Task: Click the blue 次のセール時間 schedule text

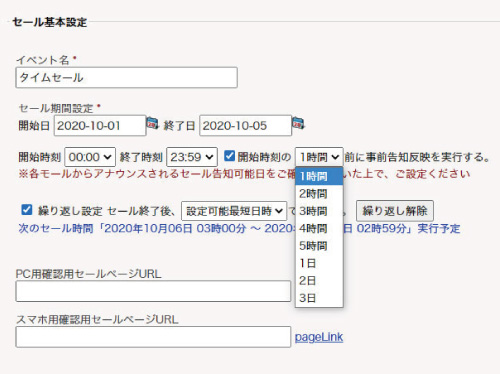Action: coord(239,229)
